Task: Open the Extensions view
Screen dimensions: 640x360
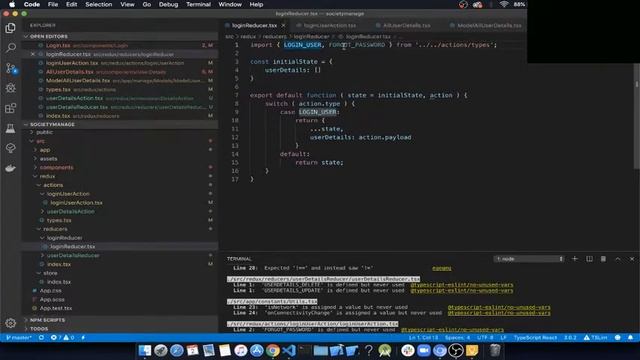Action: pyautogui.click(x=11, y=108)
